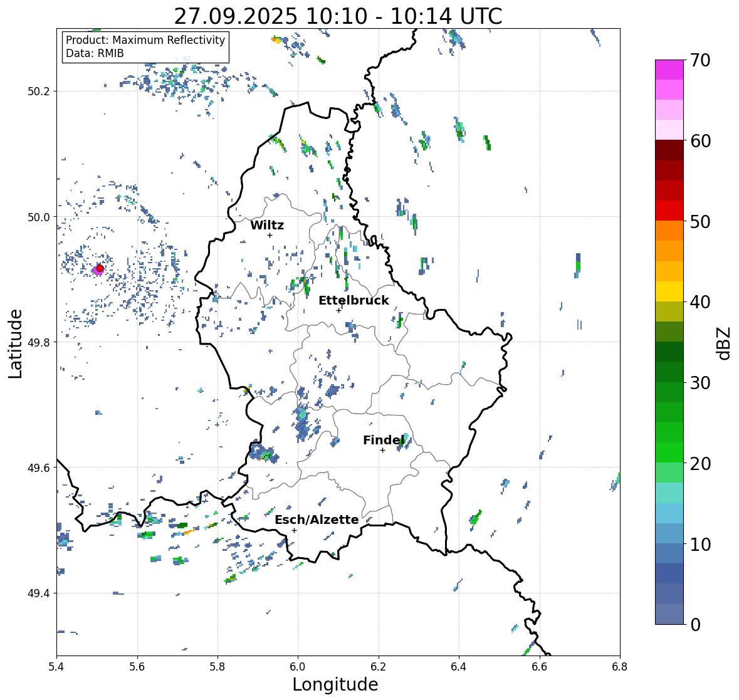Click the colorbar tick label 70
The width and height of the screenshot is (739, 700).
700,60
